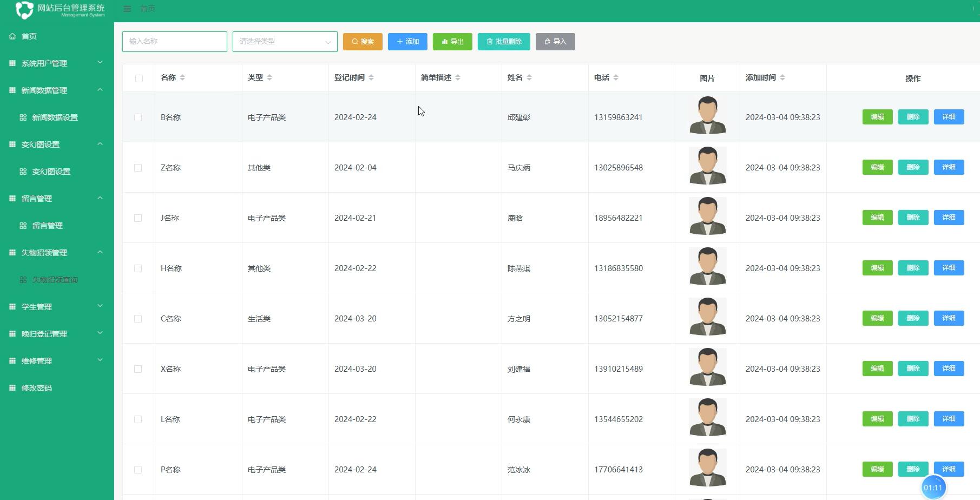Viewport: 980px width, 500px height.
Task: Click the 网站后台管理系统 logo icon
Action: pyautogui.click(x=24, y=9)
